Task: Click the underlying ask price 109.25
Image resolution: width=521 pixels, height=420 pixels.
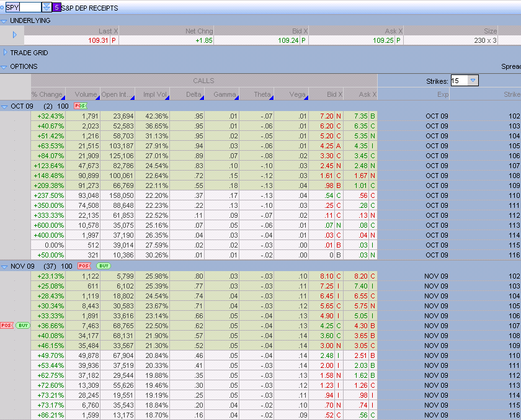Action: pos(383,40)
